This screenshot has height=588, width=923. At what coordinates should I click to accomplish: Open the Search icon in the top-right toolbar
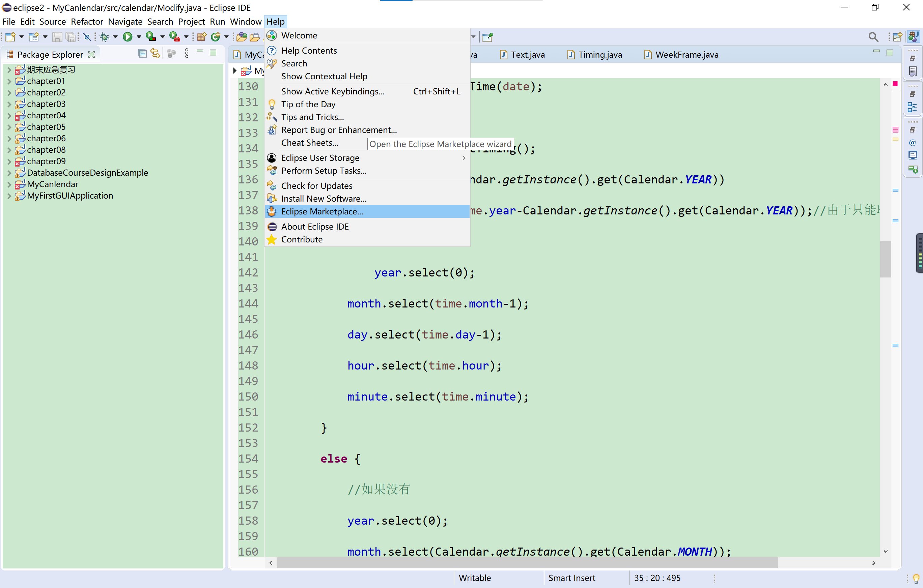[873, 37]
